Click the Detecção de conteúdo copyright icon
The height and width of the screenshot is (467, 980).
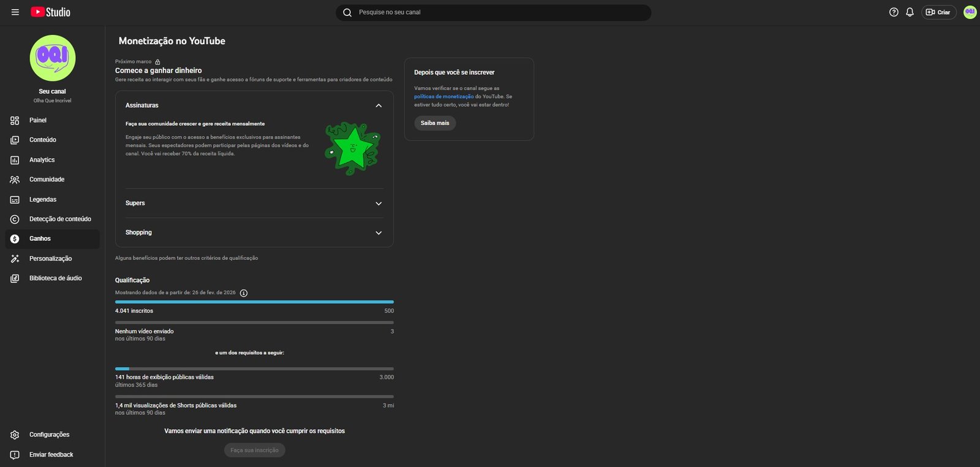15,219
